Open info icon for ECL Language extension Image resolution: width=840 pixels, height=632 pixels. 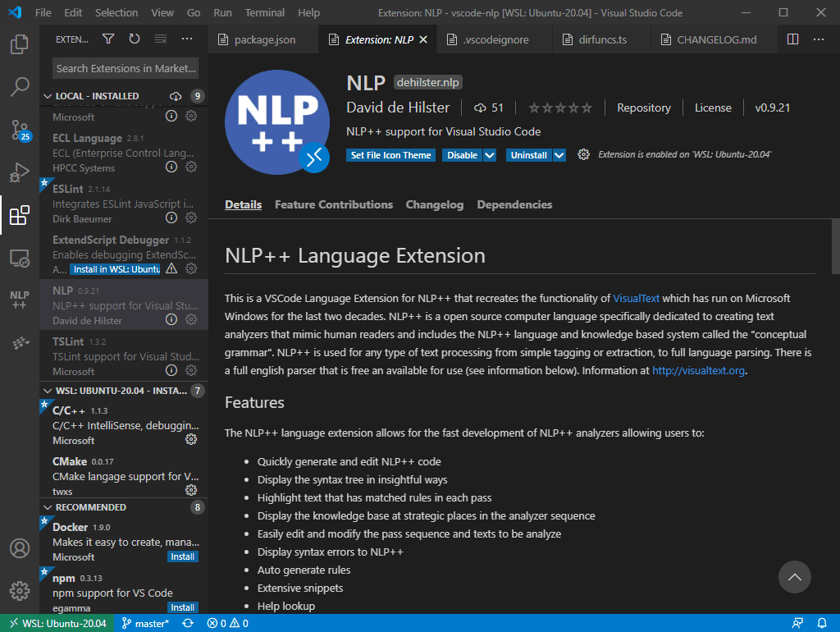pyautogui.click(x=171, y=167)
